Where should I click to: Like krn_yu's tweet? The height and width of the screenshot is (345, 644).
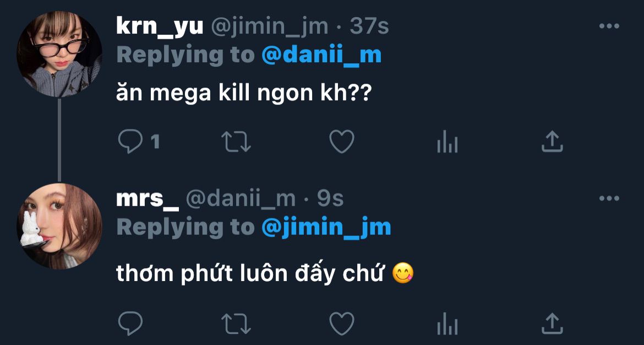click(341, 142)
